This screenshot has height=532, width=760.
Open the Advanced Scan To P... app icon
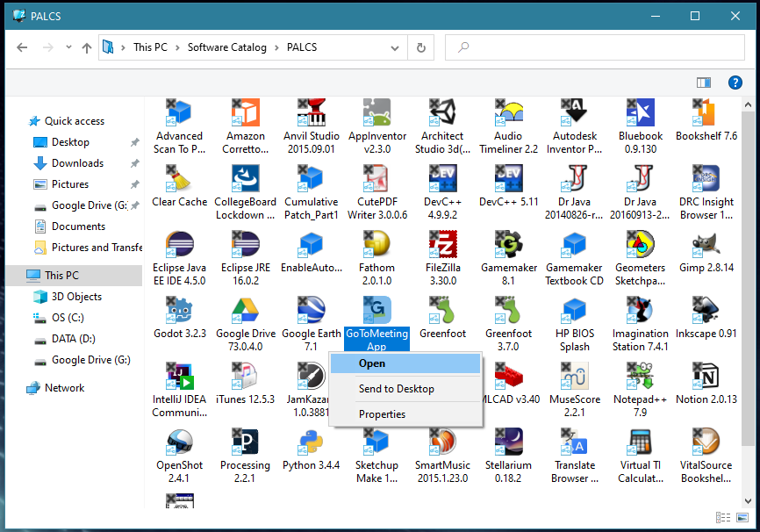(x=179, y=112)
